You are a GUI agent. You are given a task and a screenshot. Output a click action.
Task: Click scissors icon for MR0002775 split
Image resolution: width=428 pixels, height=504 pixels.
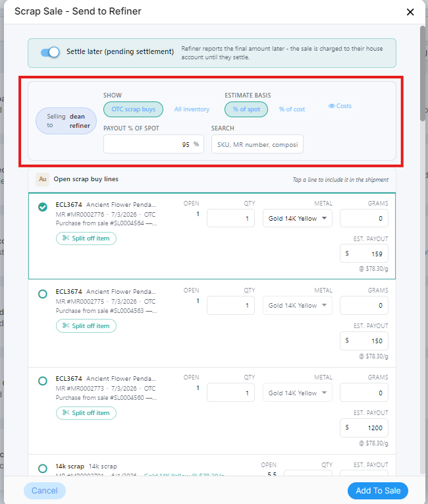66,325
